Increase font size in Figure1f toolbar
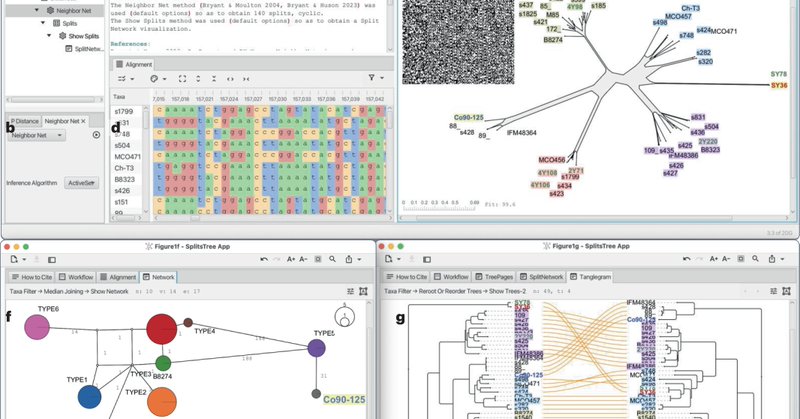 (x=291, y=259)
